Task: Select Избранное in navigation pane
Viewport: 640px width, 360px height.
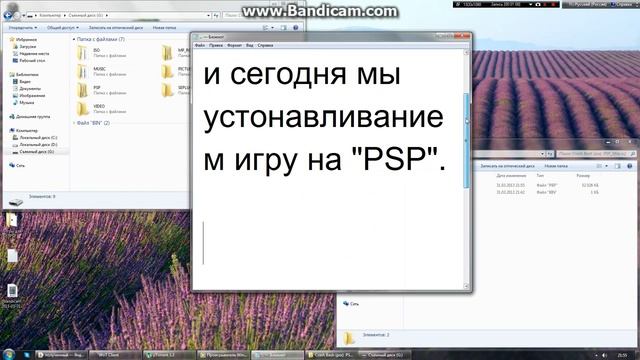Action: [x=23, y=40]
